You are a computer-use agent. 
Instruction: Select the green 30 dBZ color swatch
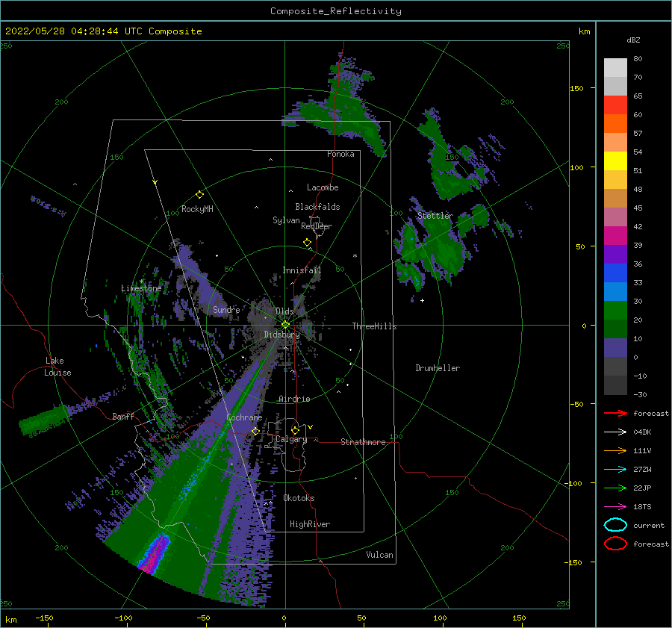point(615,310)
